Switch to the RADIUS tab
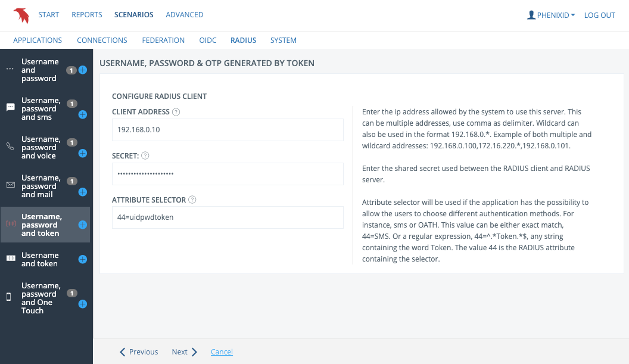This screenshot has width=629, height=364. coord(243,41)
